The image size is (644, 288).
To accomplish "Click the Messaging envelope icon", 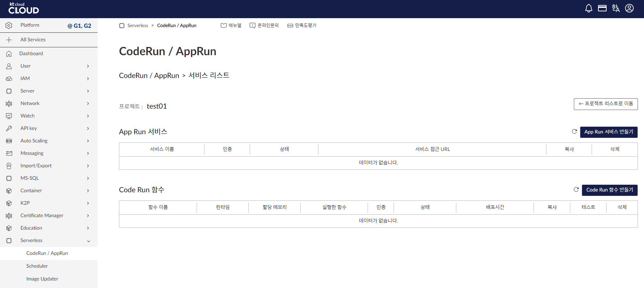I will [x=9, y=153].
